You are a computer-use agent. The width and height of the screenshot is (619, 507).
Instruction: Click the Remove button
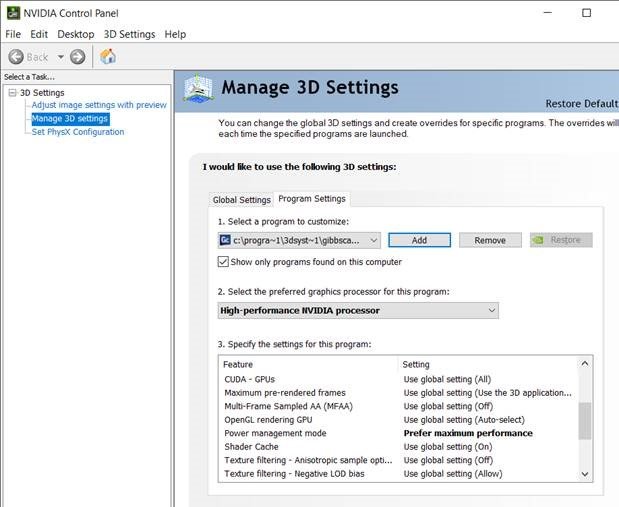tap(490, 240)
